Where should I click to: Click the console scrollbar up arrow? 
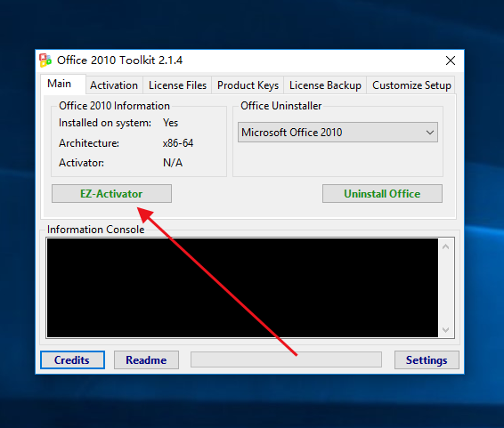pyautogui.click(x=446, y=246)
